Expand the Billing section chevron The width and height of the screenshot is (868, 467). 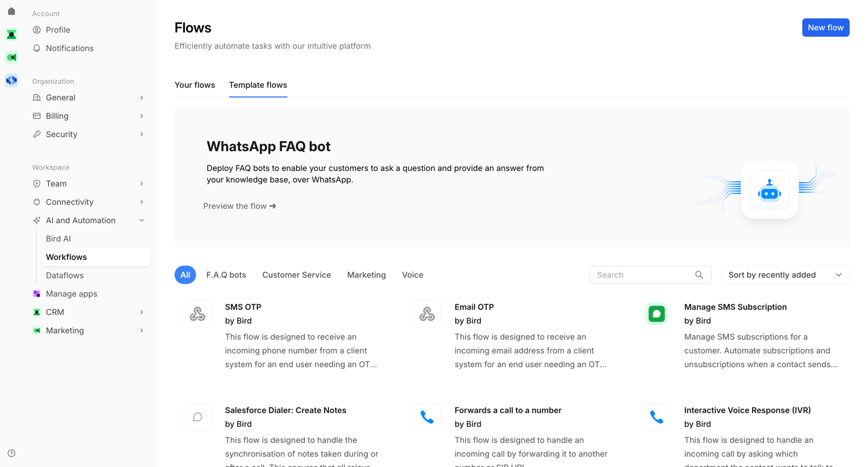click(x=142, y=116)
